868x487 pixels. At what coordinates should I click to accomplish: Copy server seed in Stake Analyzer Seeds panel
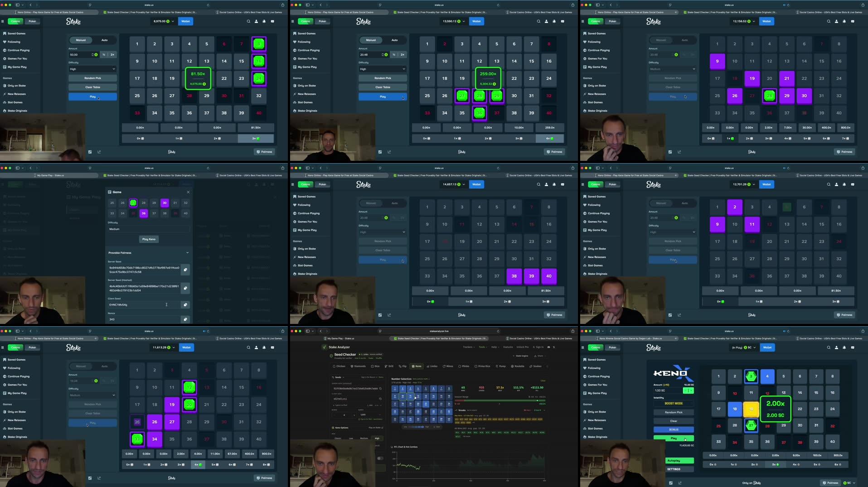tap(380, 388)
